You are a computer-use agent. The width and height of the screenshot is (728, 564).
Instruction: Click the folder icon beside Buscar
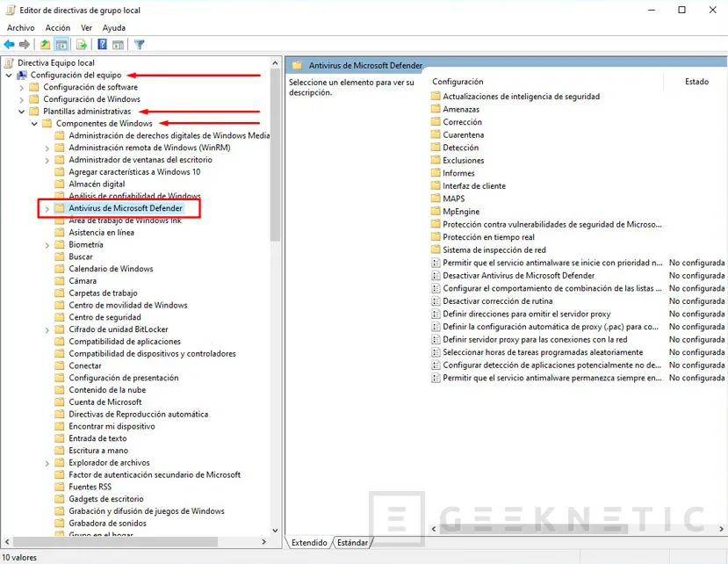(60, 257)
